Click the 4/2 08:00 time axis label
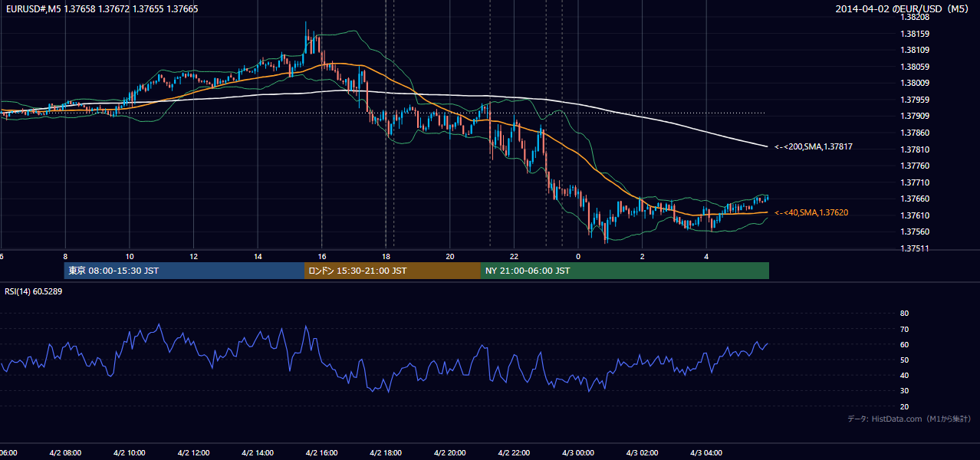980x460 pixels. tap(64, 452)
